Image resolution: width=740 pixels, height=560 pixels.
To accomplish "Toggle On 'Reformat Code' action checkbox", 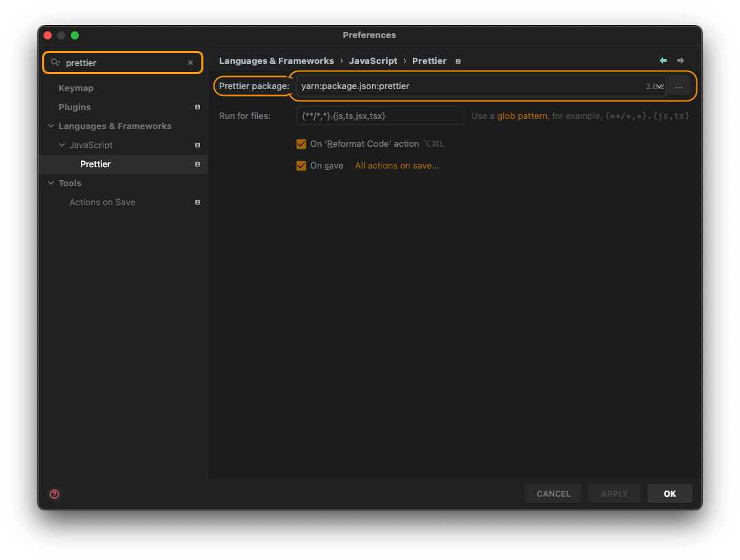I will point(301,144).
